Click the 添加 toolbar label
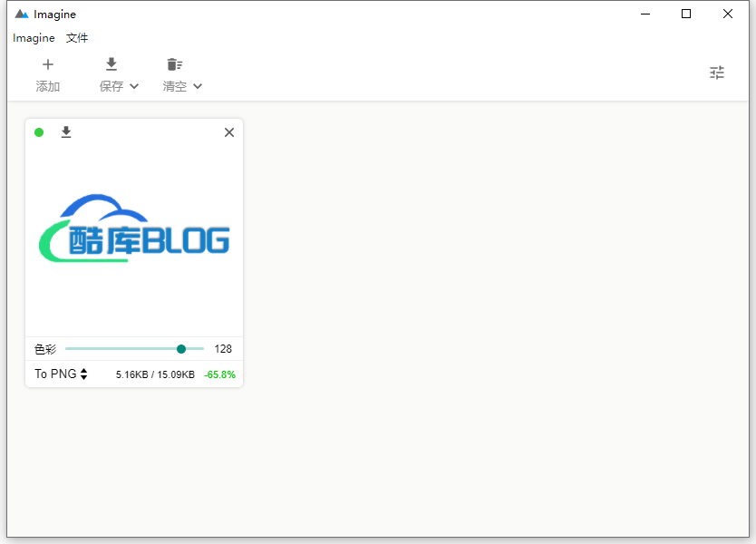 (48, 86)
